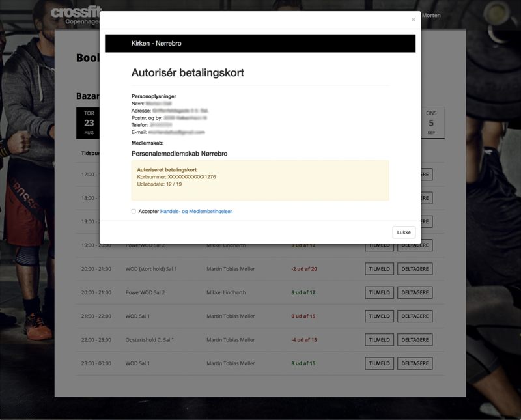Click the Kirken - Nørrebro header text

click(x=156, y=43)
